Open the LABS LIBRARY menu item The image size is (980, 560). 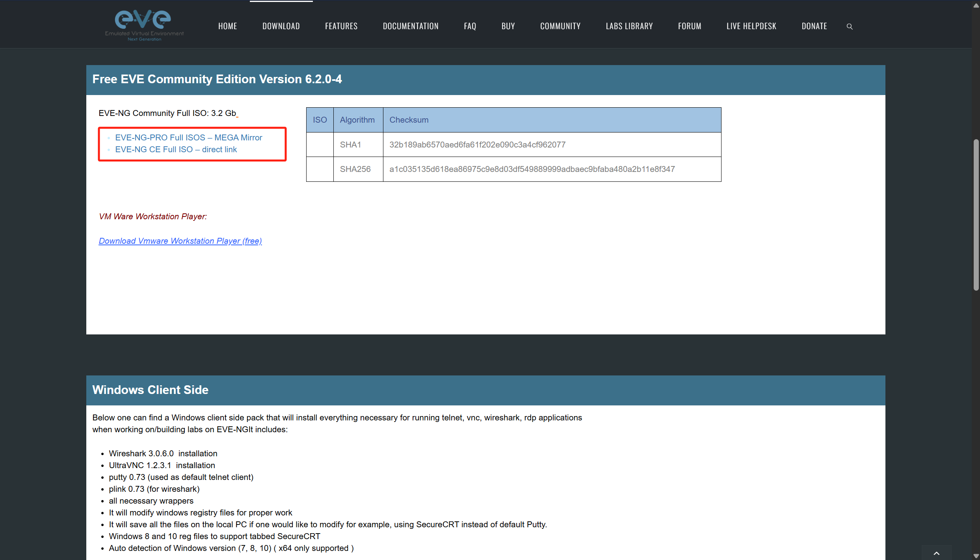pos(629,26)
